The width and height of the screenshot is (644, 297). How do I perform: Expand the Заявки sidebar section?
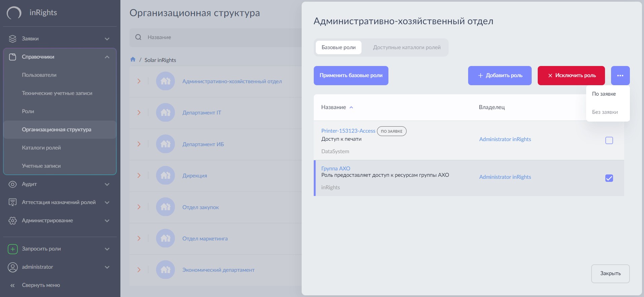(x=107, y=39)
